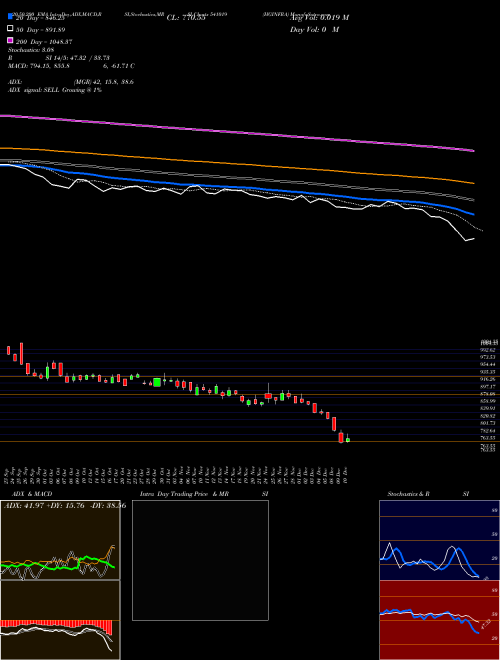500x660 pixels.
Task: Click the large red candle before the final candle
Action: pyautogui.click(x=341, y=437)
